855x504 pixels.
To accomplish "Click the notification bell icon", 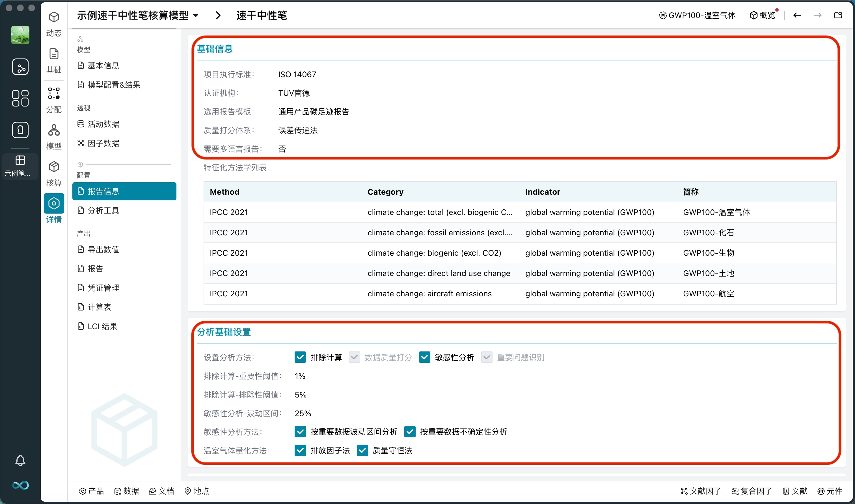I will point(20,460).
